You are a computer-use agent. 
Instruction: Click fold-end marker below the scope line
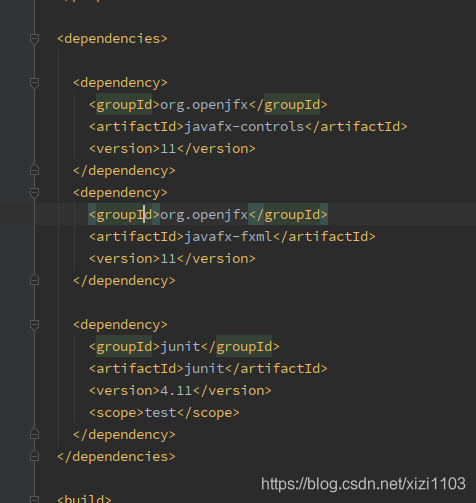click(x=34, y=434)
